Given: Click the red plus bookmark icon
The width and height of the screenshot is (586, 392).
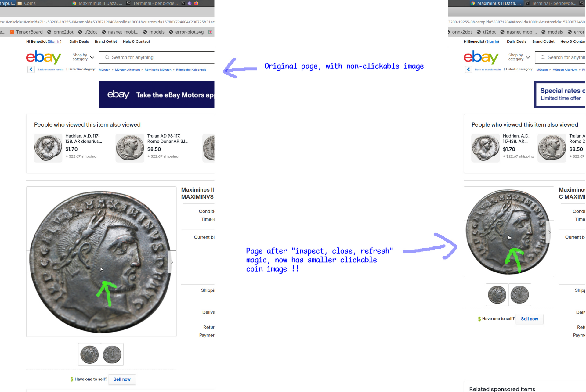Looking at the screenshot, I should click(x=210, y=32).
